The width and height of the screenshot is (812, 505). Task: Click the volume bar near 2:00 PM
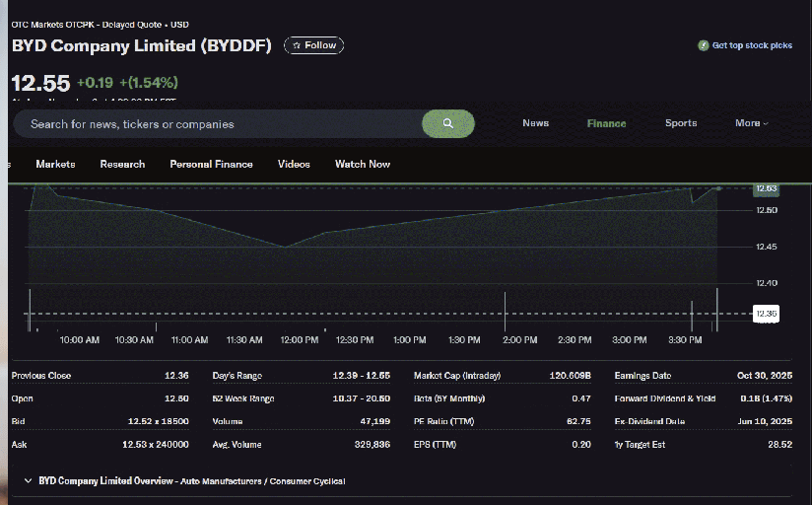tap(506, 312)
